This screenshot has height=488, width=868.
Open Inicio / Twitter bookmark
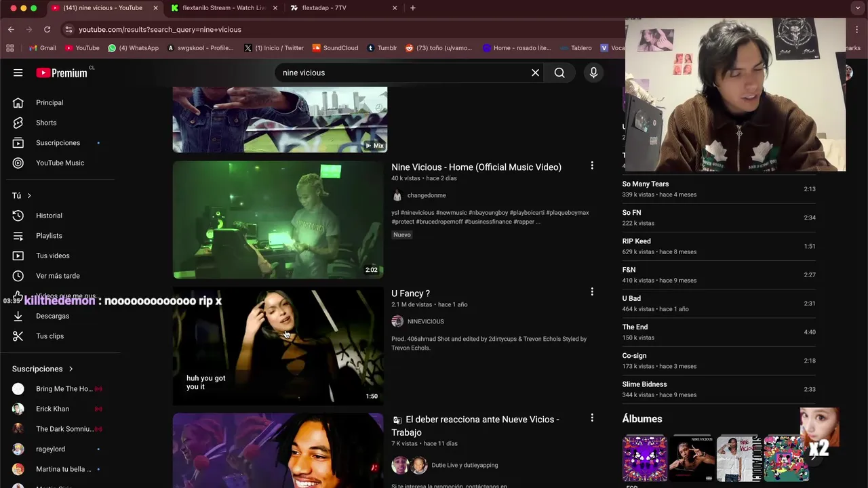click(274, 48)
